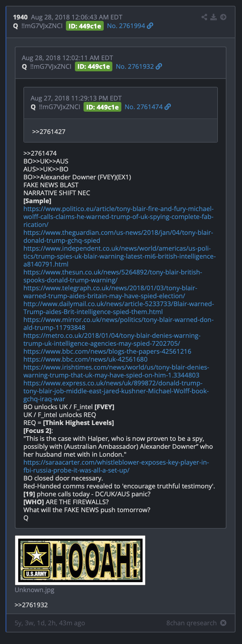
Task: Click the 8chan qresearch source label
Action: tap(192, 623)
